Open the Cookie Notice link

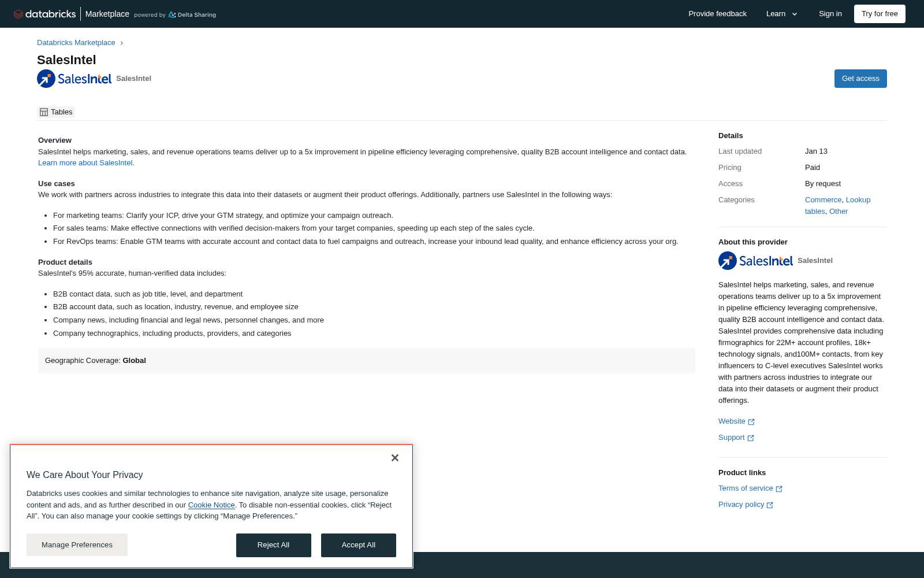[211, 505]
